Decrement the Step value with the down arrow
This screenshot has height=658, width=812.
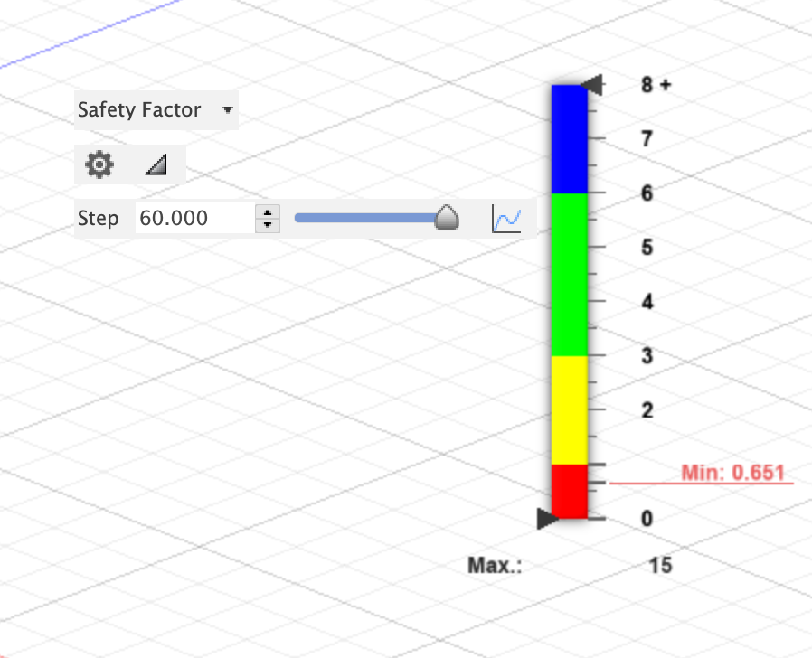(268, 223)
